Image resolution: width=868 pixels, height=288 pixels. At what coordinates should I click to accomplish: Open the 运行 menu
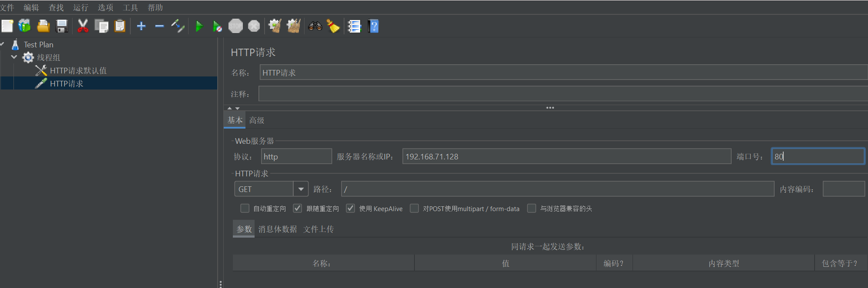click(81, 7)
